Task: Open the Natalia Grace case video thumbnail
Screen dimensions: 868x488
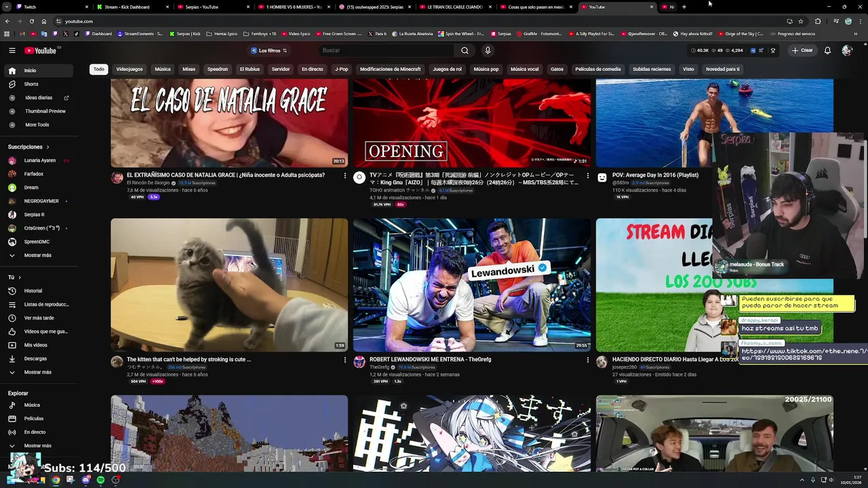Action: pos(229,123)
